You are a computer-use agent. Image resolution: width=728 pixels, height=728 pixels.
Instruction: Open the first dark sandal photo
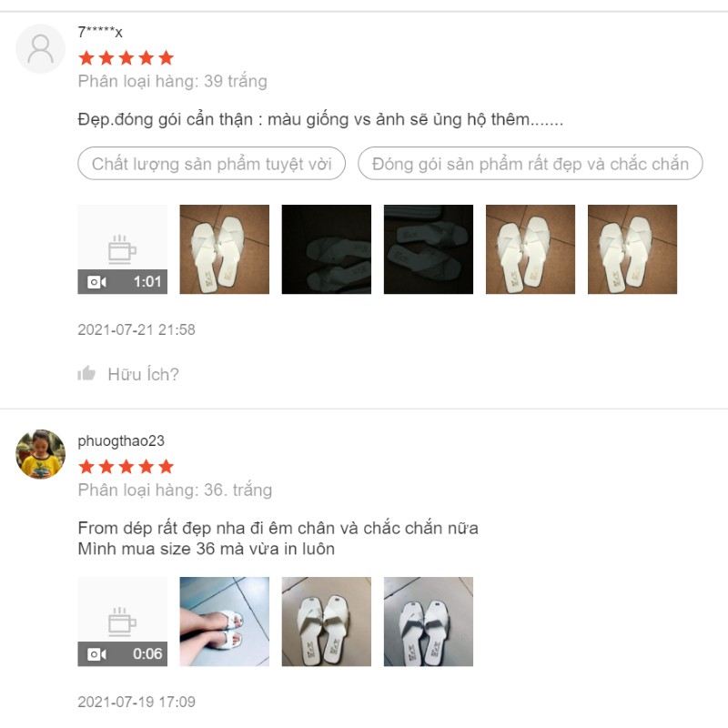pyautogui.click(x=327, y=249)
